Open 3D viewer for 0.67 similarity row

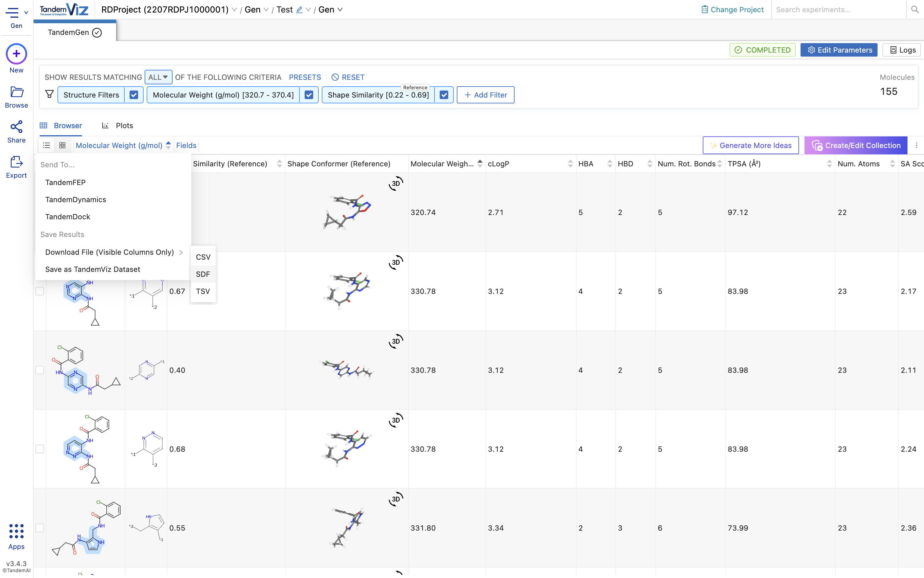[396, 262]
